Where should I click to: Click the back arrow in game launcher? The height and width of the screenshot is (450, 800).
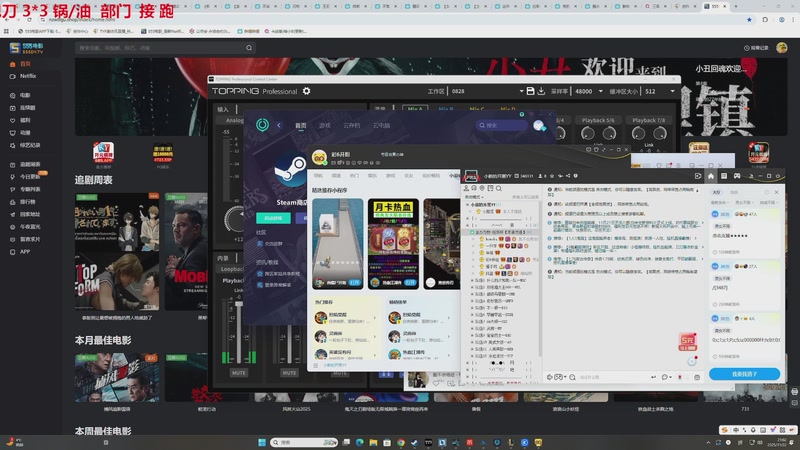pyautogui.click(x=279, y=125)
